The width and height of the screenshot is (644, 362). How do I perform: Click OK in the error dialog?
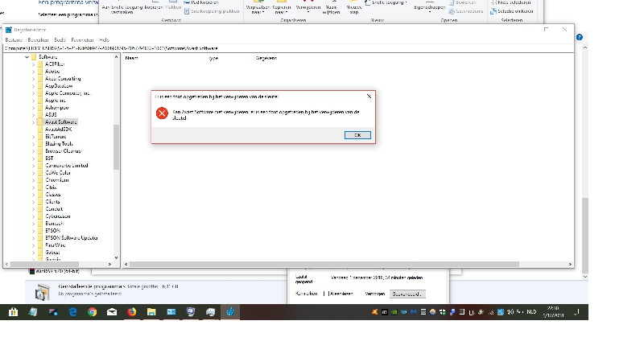[357, 135]
